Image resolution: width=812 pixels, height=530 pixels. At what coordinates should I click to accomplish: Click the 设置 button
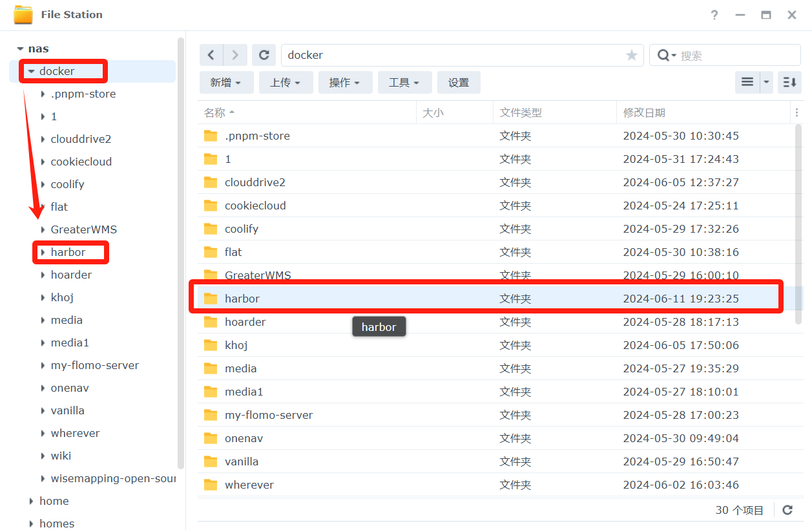pos(459,83)
